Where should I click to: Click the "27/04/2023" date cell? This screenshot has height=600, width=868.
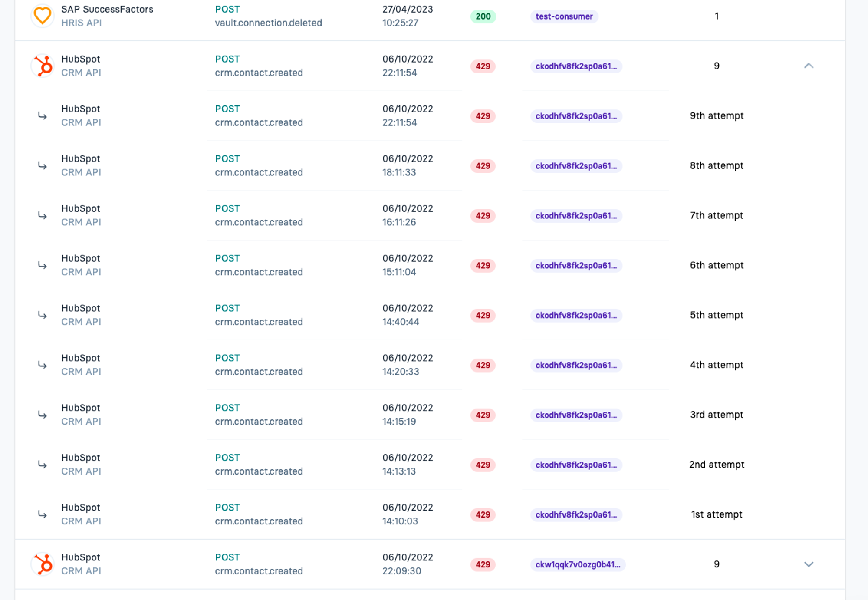[408, 9]
